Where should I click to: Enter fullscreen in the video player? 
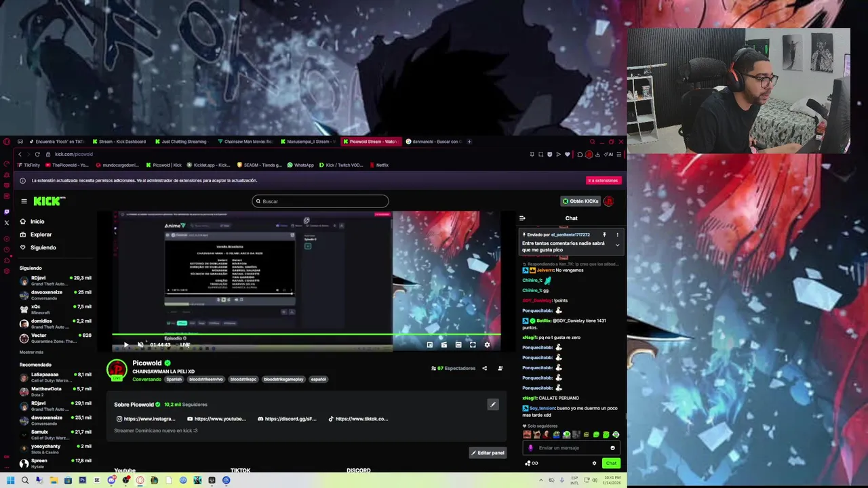(473, 345)
